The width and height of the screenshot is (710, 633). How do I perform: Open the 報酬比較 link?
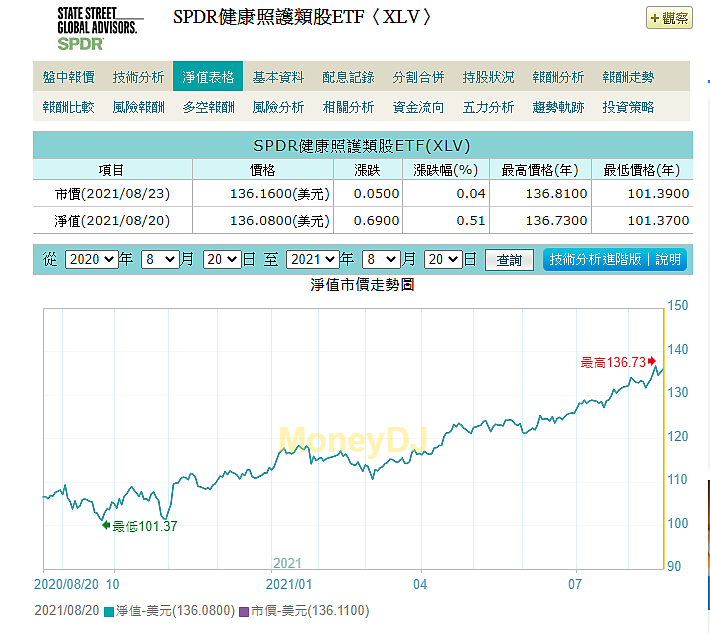pyautogui.click(x=68, y=107)
